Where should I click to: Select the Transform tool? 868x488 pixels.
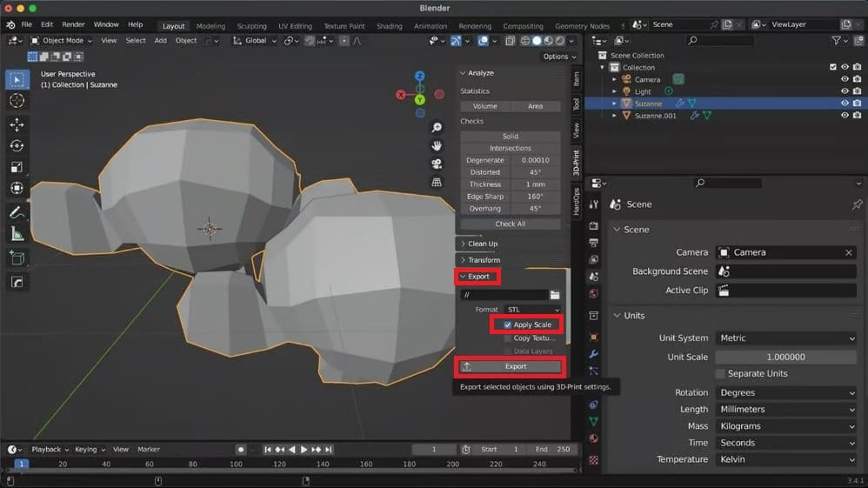(17, 188)
